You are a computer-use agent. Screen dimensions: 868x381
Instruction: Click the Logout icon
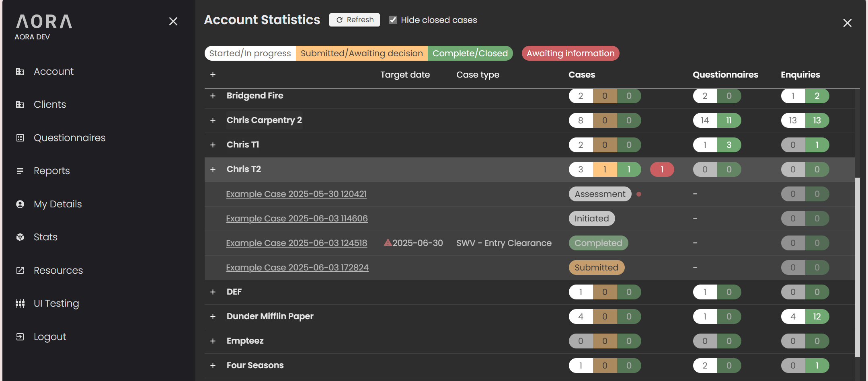(x=20, y=336)
